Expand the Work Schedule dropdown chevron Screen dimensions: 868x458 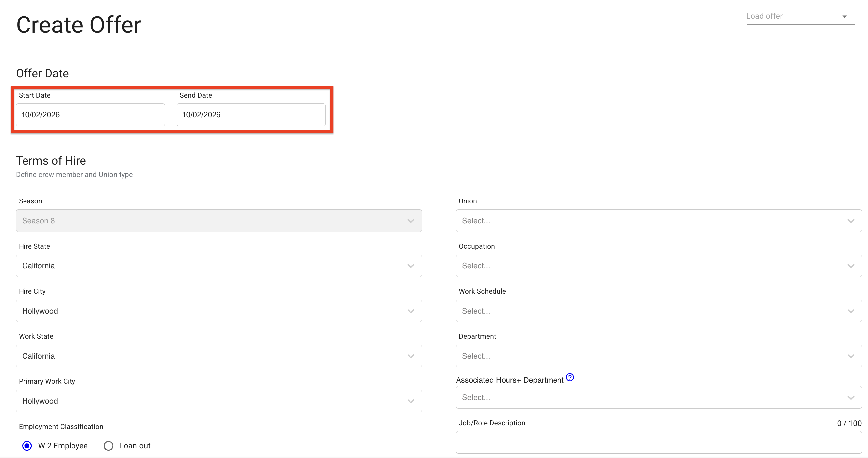(x=851, y=311)
